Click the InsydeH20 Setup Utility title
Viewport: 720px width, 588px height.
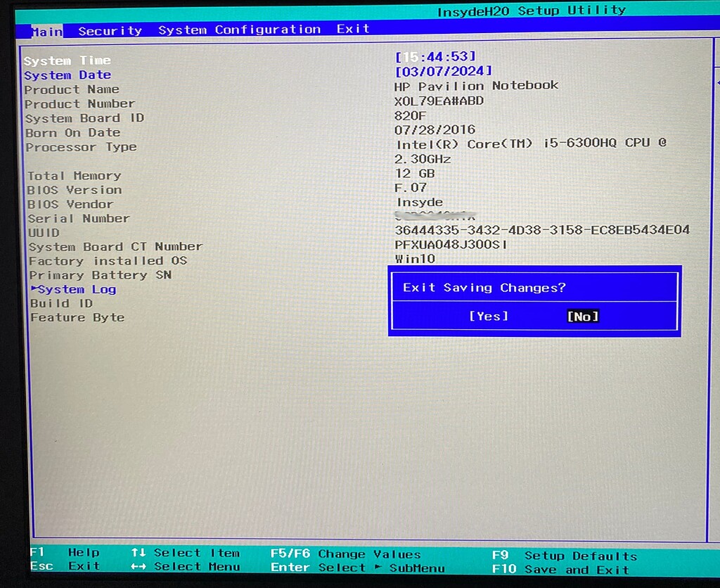coord(532,11)
